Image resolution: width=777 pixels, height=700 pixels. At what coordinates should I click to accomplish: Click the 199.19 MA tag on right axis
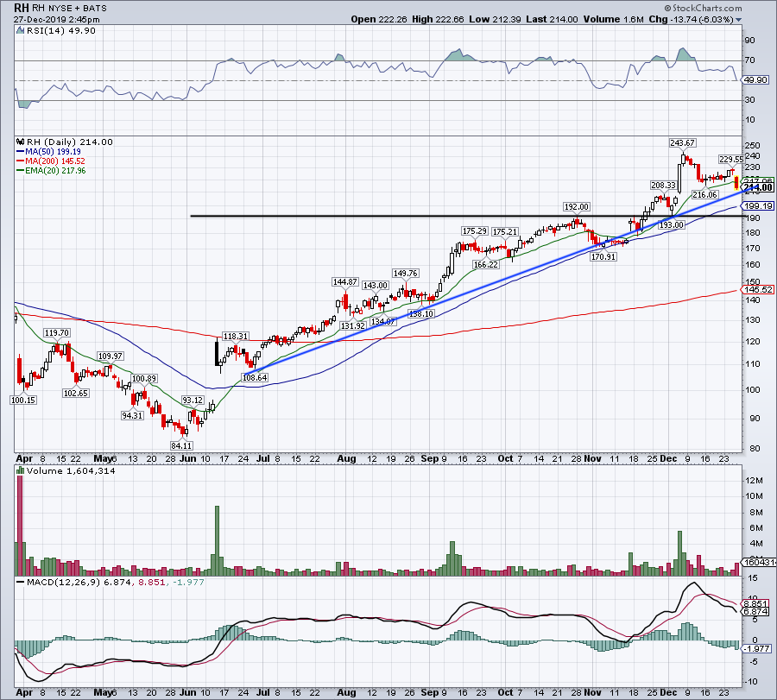pos(758,205)
